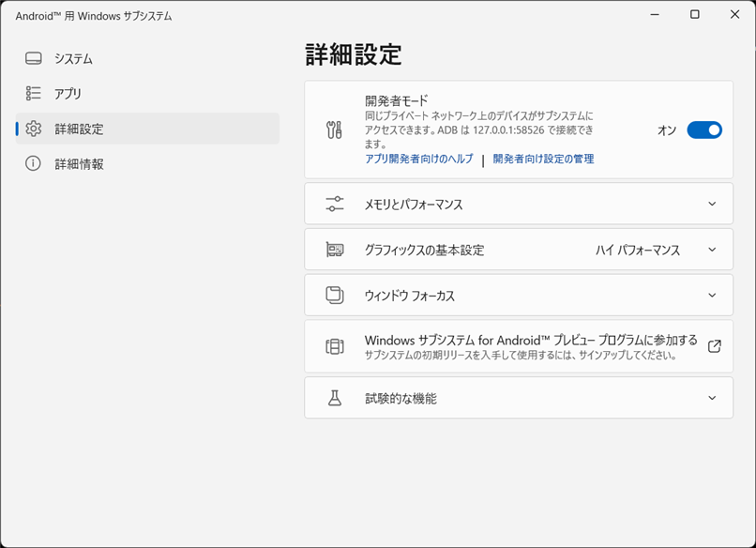This screenshot has width=756, height=548.
Task: Open the グラフィックスの基本設定 dropdown chevron
Action: (712, 250)
